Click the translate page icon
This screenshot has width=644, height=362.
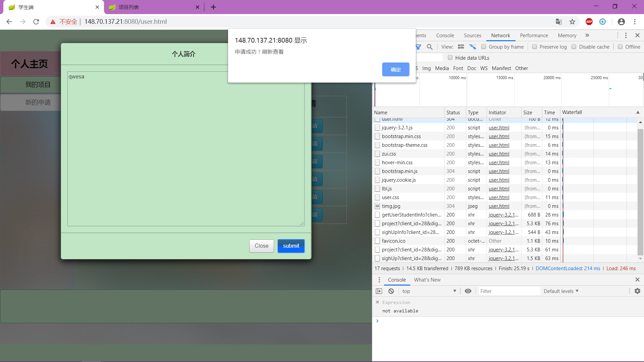coord(558,21)
